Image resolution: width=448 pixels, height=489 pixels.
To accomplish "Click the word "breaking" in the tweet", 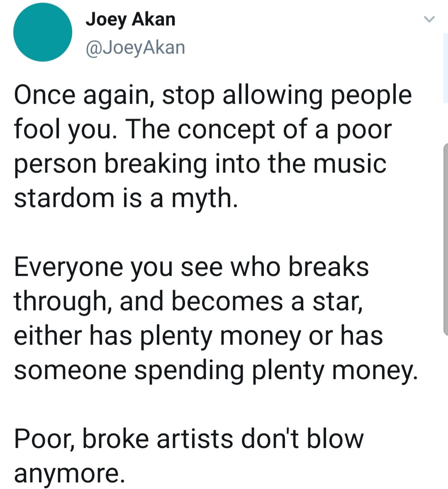I will pos(155,163).
